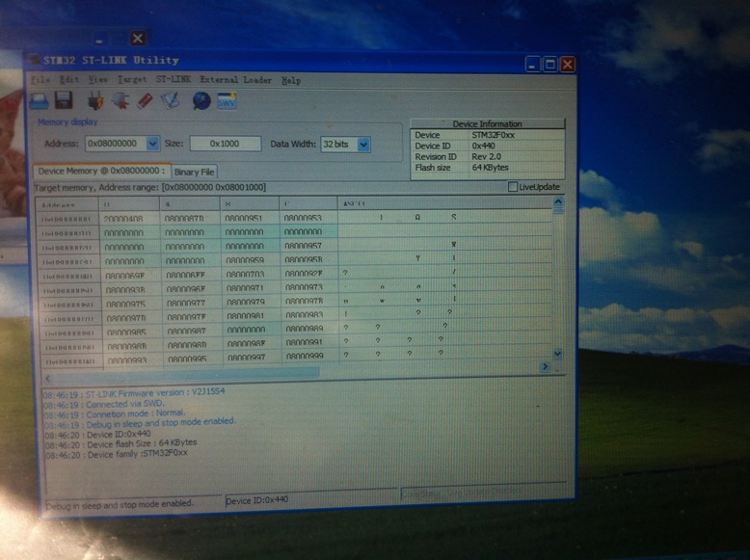The width and height of the screenshot is (750, 560).
Task: Click status bar text 'Device ID:0x440'
Action: tap(256, 499)
